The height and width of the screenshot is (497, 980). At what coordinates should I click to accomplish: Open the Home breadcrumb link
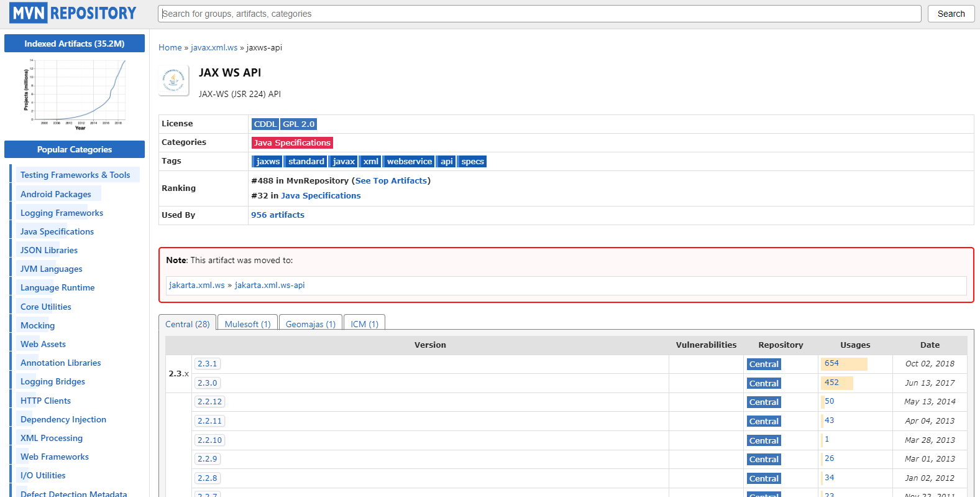(x=170, y=47)
